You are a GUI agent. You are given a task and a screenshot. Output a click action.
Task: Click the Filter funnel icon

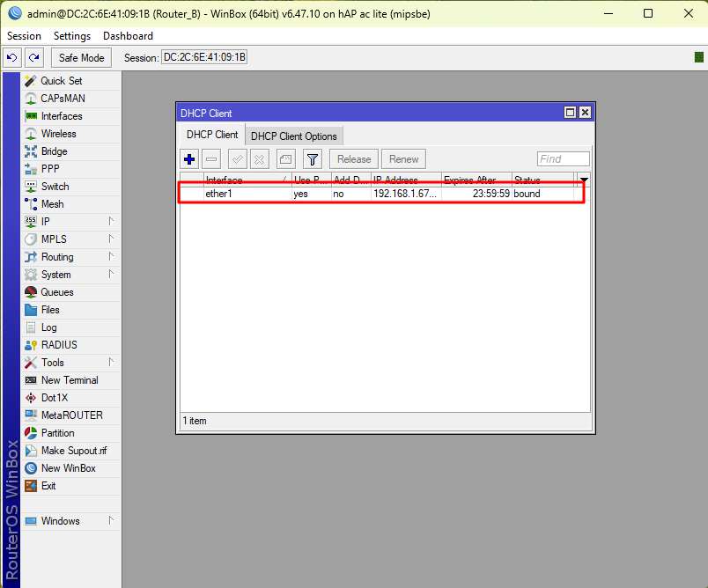(x=312, y=159)
